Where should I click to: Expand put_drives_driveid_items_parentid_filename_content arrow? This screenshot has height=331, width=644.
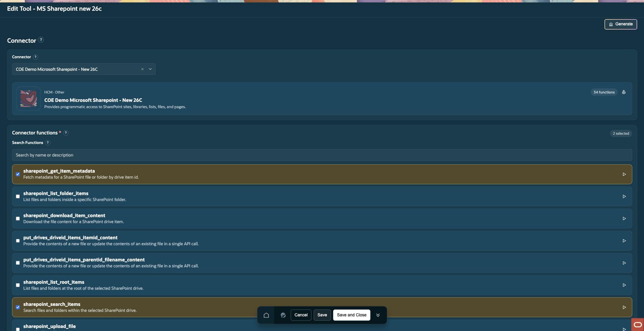pos(624,263)
